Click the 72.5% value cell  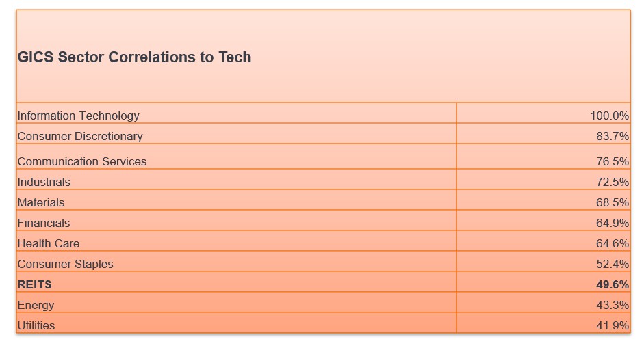click(x=612, y=182)
